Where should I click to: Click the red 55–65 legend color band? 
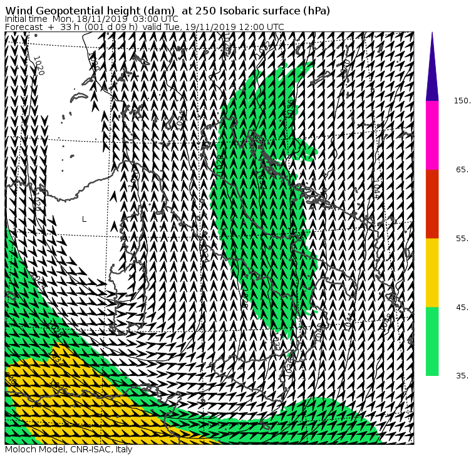[432, 204]
